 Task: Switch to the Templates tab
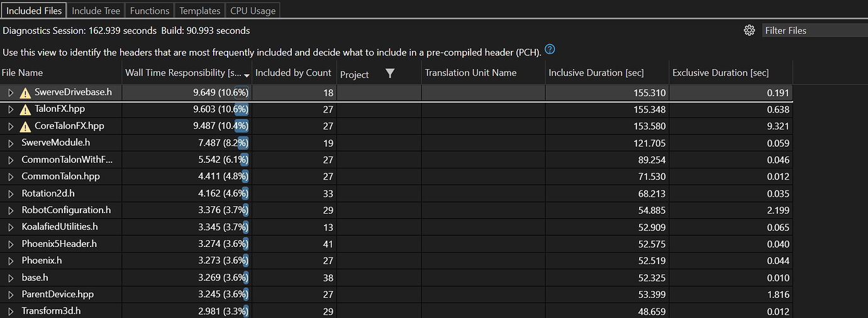[x=199, y=11]
